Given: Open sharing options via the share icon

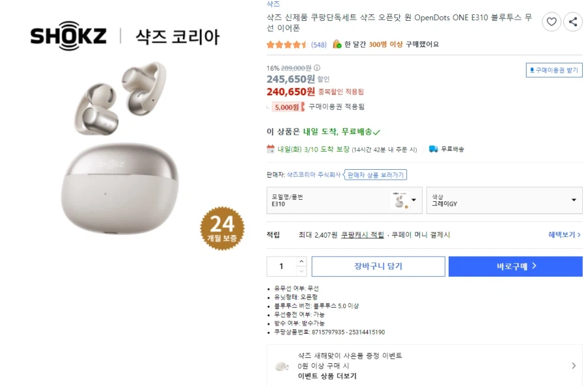Looking at the screenshot, I should pyautogui.click(x=574, y=22).
